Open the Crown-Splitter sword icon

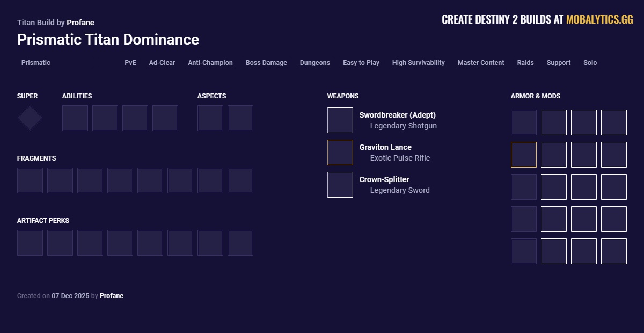pos(340,184)
